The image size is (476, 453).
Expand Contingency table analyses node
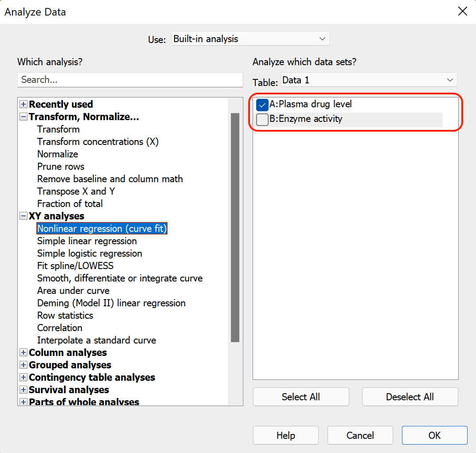point(23,378)
